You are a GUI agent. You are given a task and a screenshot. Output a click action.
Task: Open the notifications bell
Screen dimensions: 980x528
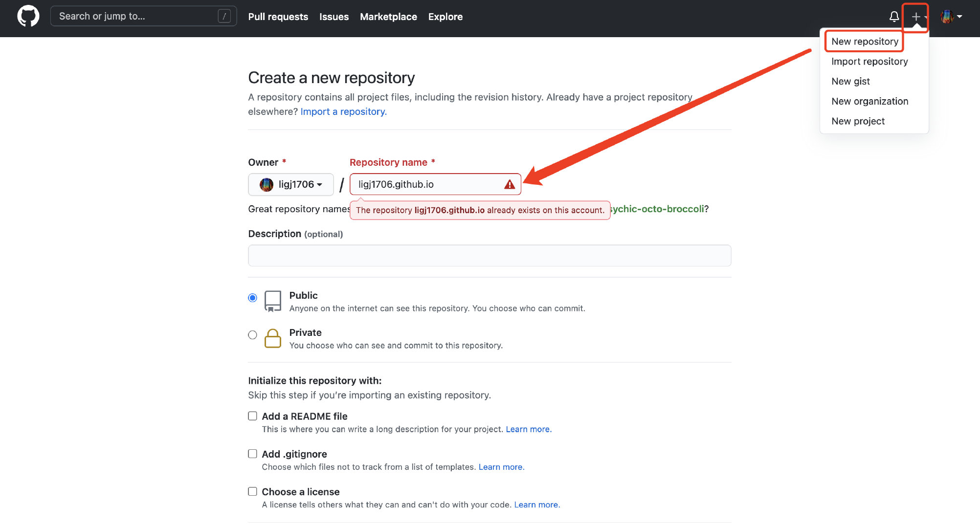pyautogui.click(x=894, y=17)
